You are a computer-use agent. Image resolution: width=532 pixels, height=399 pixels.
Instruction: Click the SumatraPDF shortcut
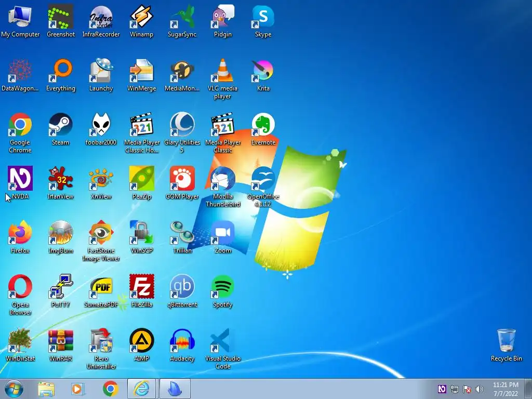(x=101, y=287)
